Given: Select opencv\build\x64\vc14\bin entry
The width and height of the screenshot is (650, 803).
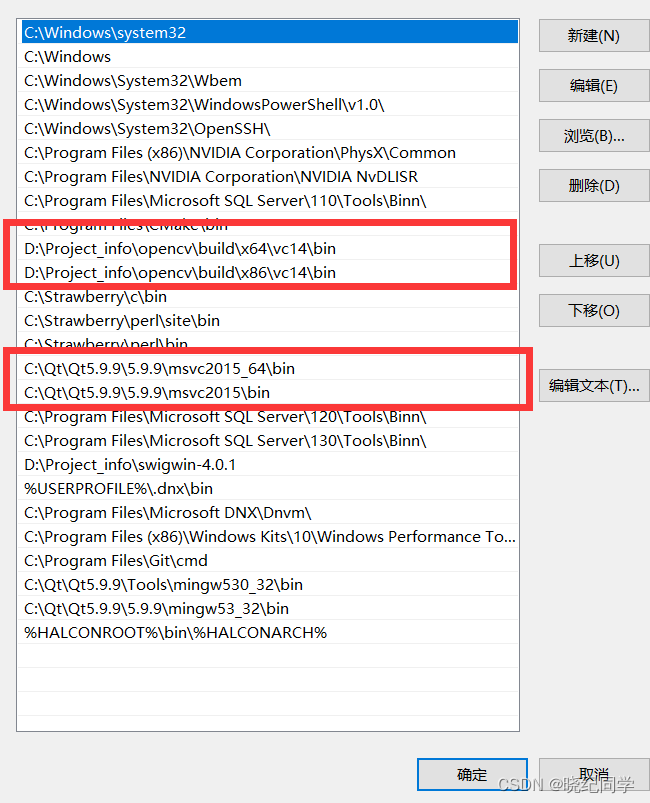Looking at the screenshot, I should [269, 248].
